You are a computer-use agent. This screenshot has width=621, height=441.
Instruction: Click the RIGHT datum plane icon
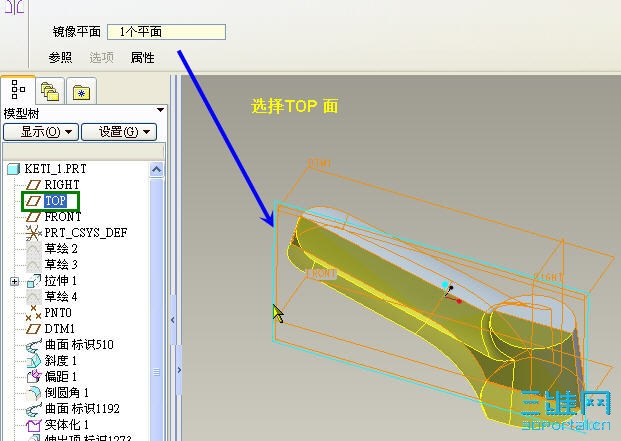pos(33,185)
